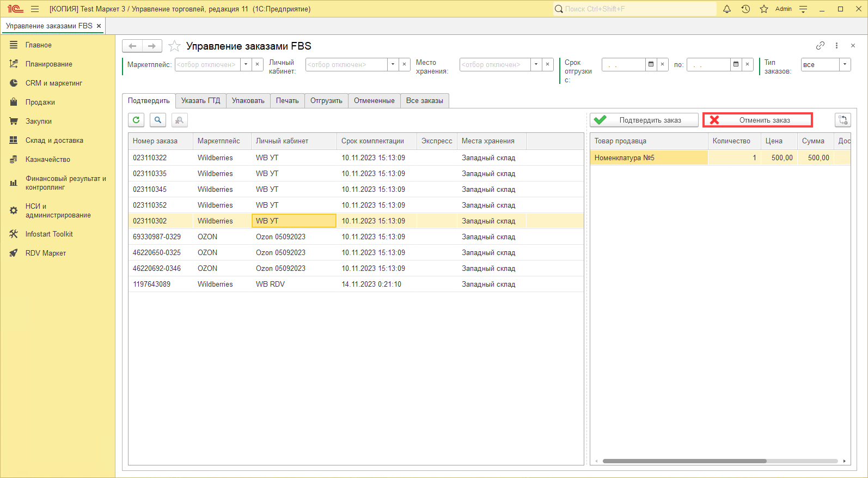868x478 pixels.
Task: Go forward with the right arrow
Action: point(151,46)
